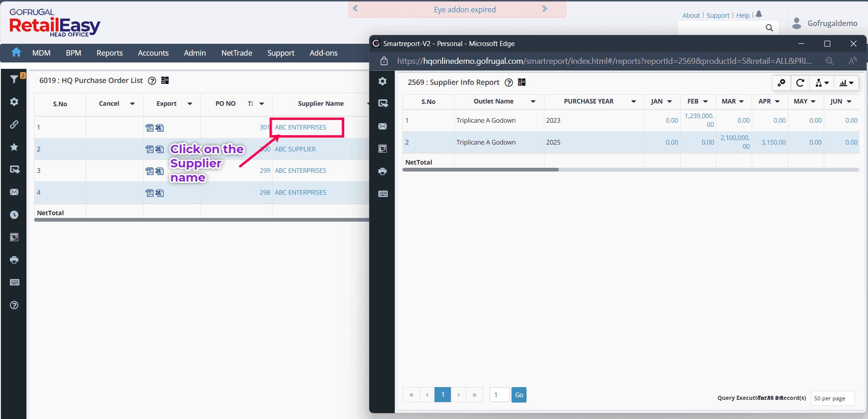The height and width of the screenshot is (419, 868).
Task: Open the BPM menu
Action: [73, 53]
